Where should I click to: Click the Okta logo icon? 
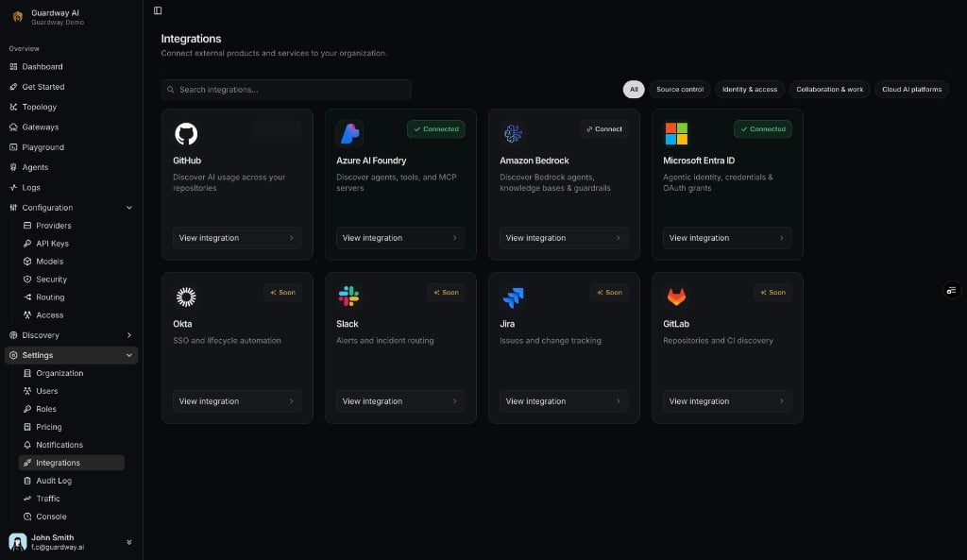pyautogui.click(x=186, y=297)
